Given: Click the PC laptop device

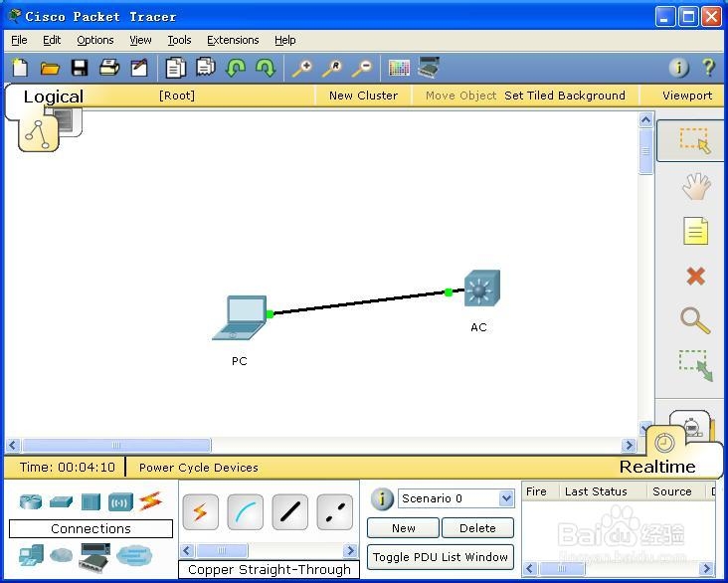Looking at the screenshot, I should click(240, 317).
